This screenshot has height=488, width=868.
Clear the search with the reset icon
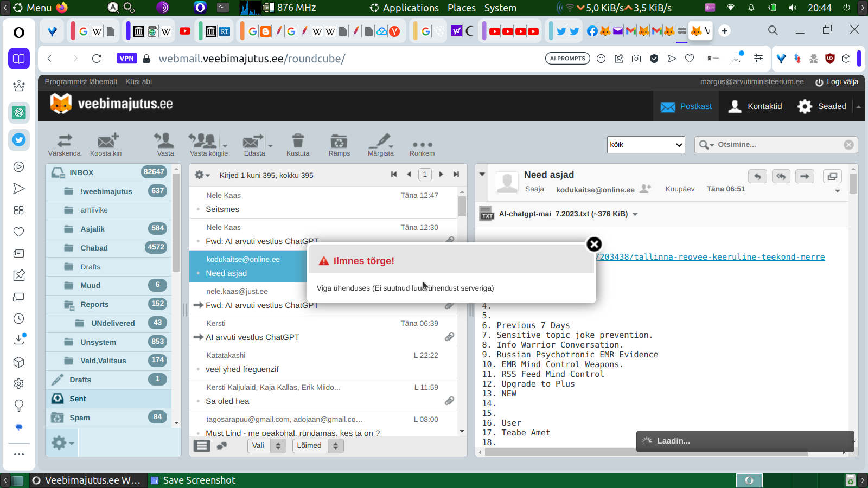848,145
